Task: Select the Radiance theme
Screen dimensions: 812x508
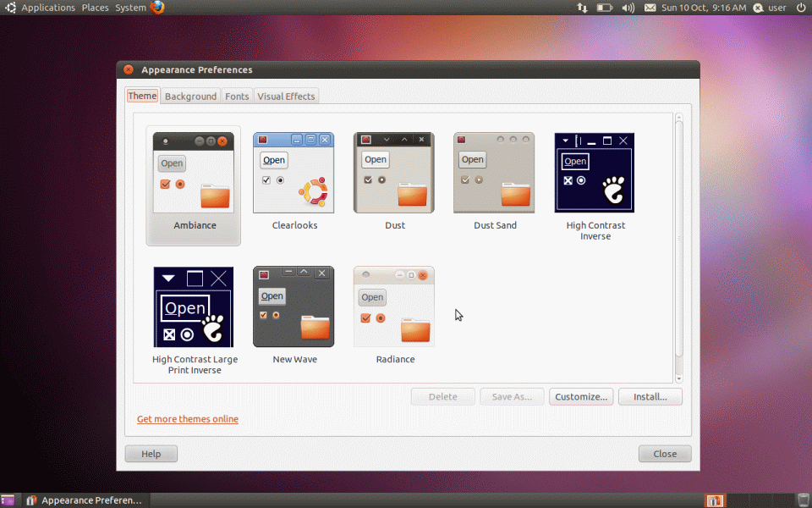Action: click(394, 306)
